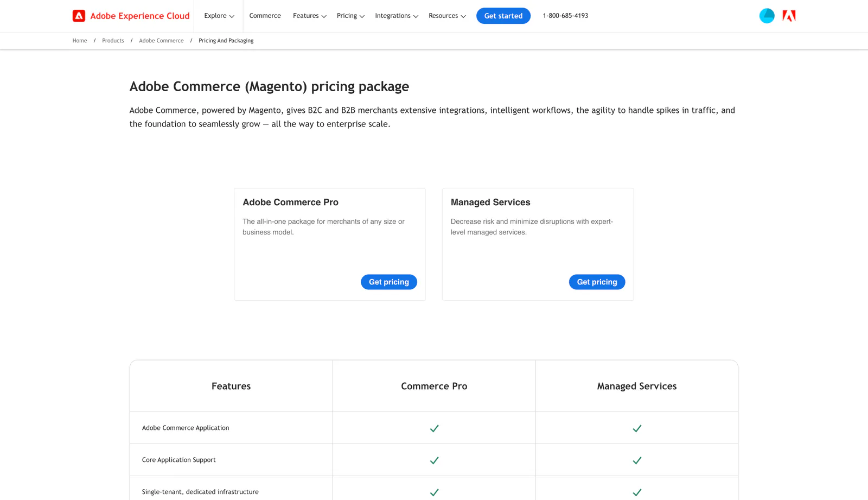The image size is (868, 500).
Task: Click the Adobe Experience Cloud brand text
Action: point(140,16)
